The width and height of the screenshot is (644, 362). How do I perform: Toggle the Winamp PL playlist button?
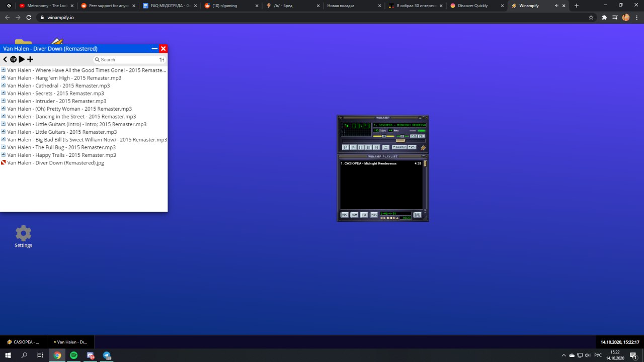[422, 136]
